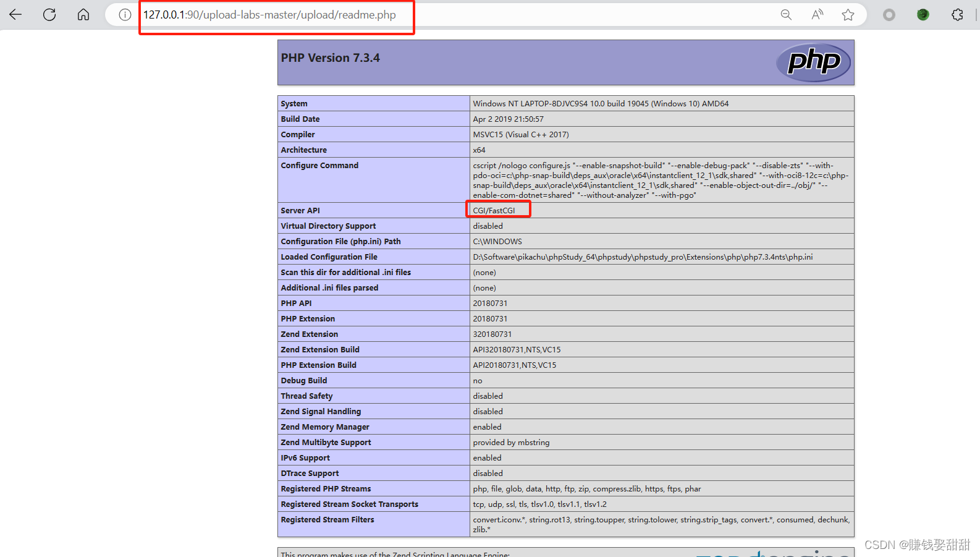This screenshot has height=557, width=980.
Task: Select 'Additional .ini files parsed' label
Action: 329,288
